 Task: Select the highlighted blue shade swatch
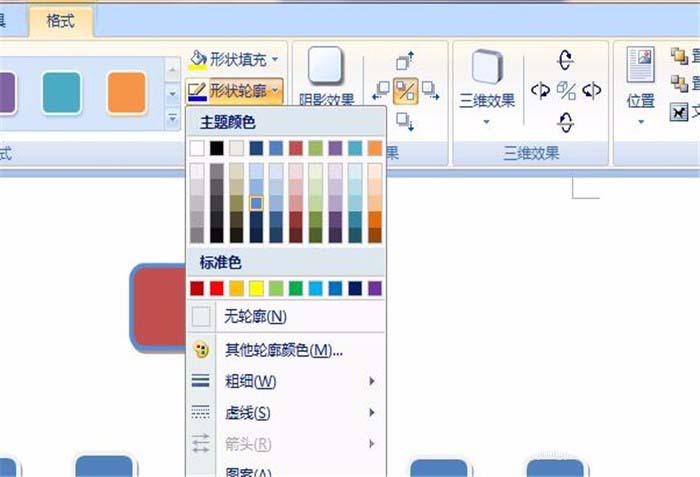pyautogui.click(x=256, y=203)
